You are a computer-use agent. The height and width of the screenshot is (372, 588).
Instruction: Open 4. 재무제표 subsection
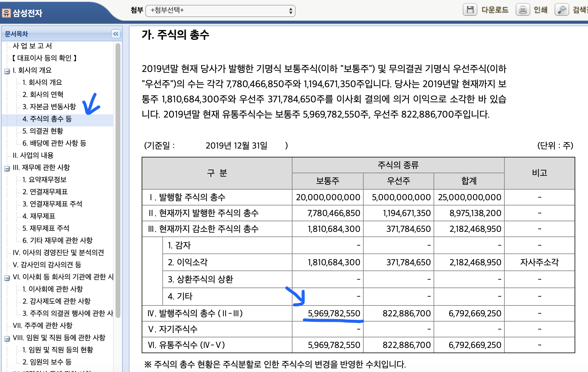click(39, 216)
